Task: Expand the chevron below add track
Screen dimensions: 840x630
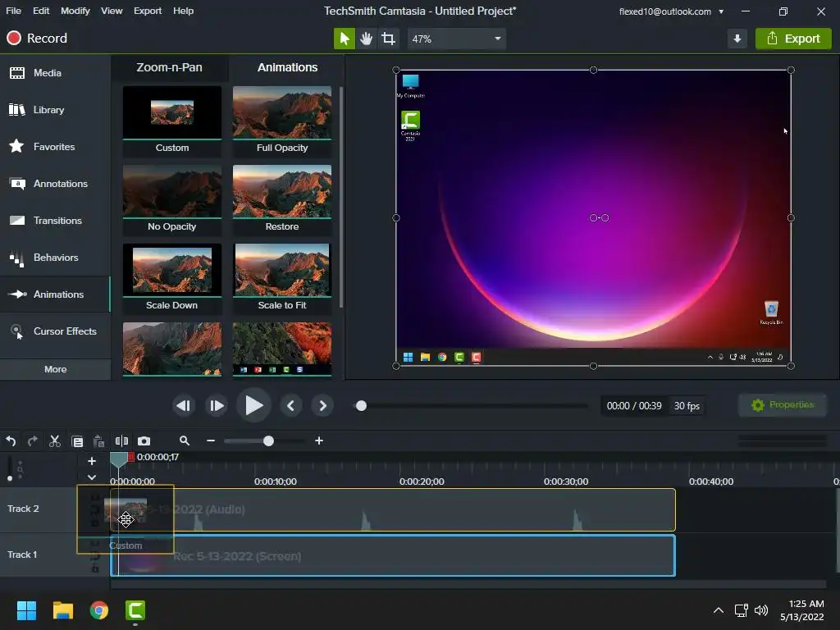Action: point(92,477)
